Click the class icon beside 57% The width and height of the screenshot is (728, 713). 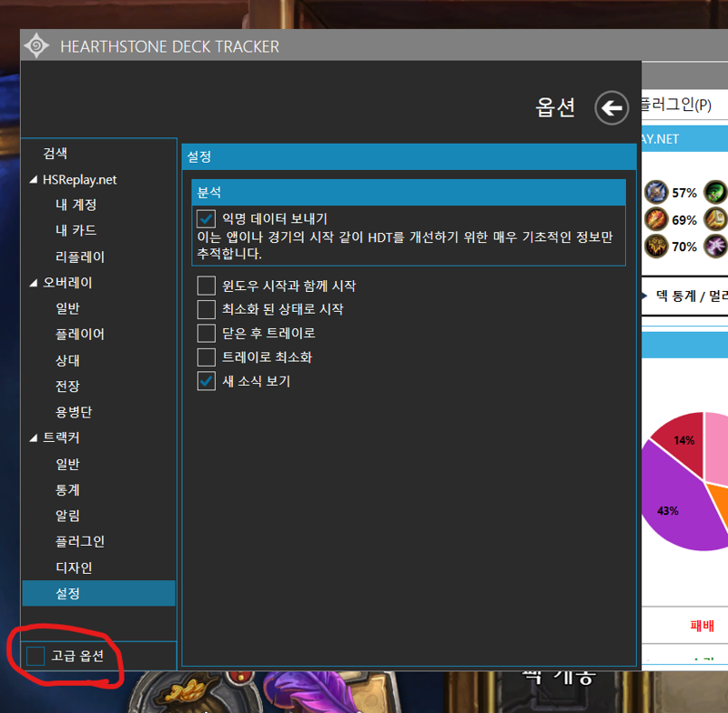[x=656, y=192]
